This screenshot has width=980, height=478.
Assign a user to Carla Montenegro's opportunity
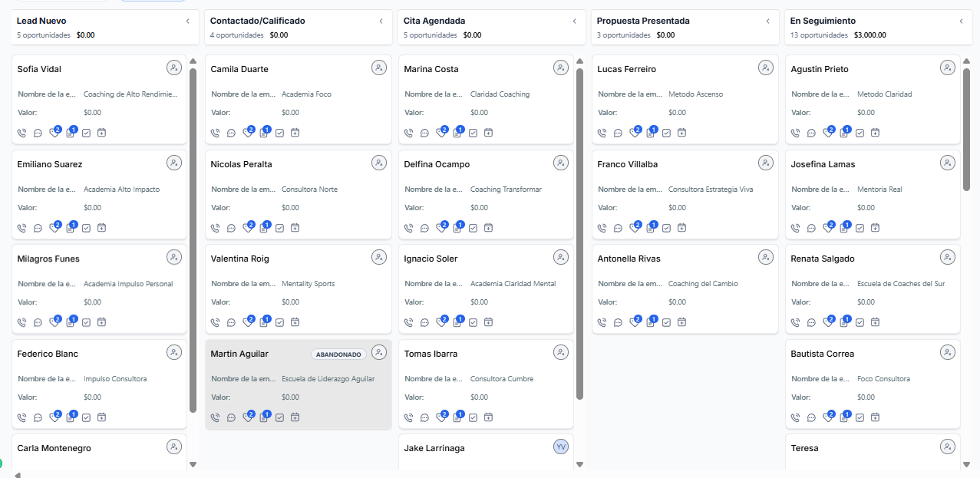174,447
